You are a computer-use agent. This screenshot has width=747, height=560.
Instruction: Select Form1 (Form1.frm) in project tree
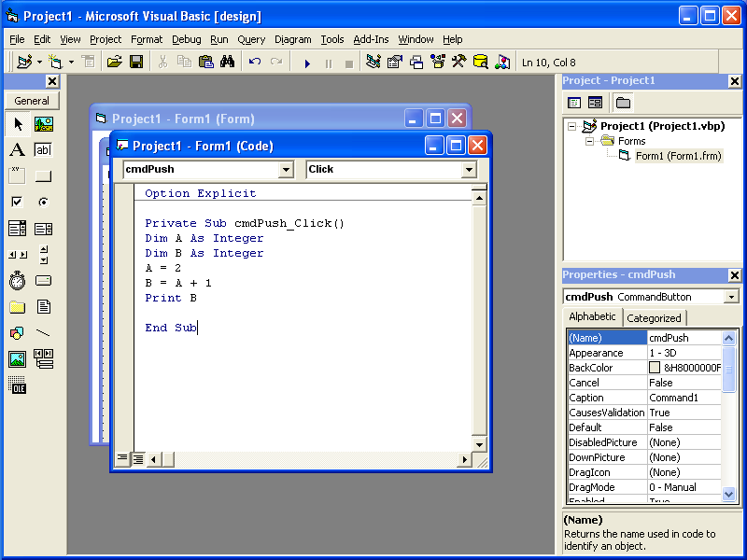pyautogui.click(x=679, y=156)
